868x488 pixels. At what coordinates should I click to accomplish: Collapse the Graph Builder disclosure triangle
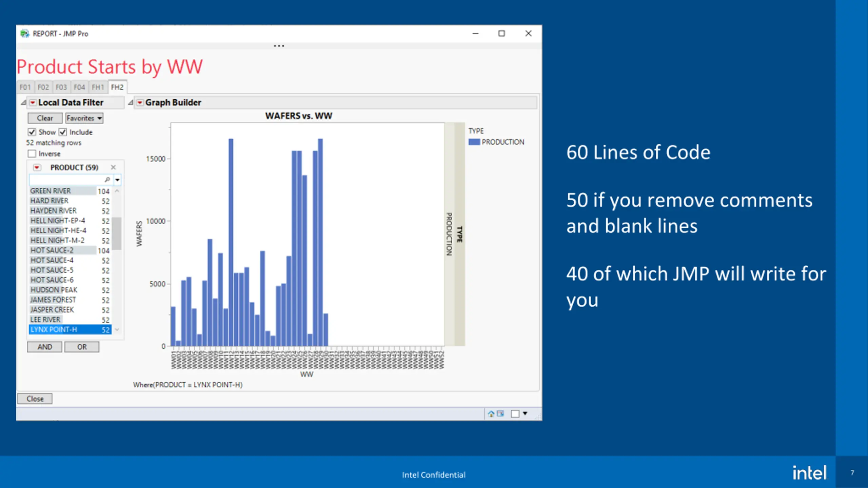click(x=131, y=102)
